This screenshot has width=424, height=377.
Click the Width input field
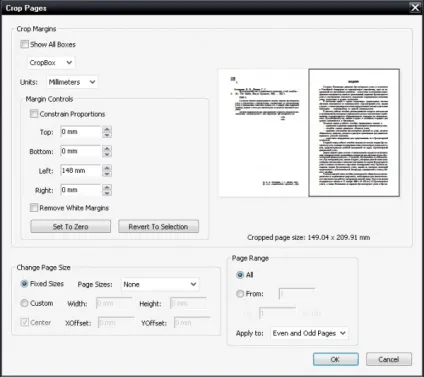(x=114, y=304)
